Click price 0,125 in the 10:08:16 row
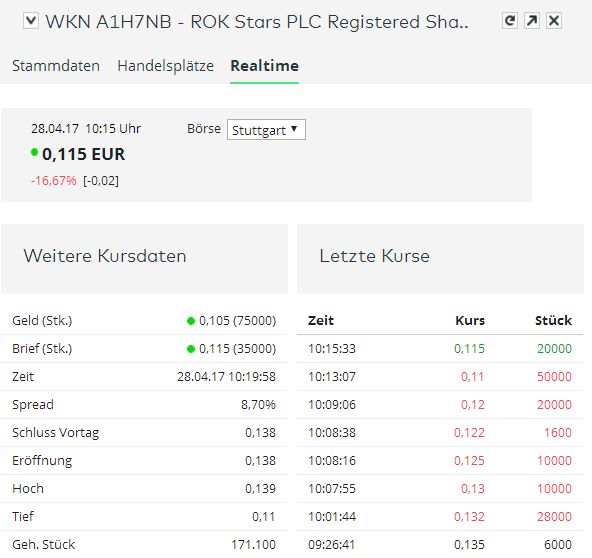592x558 pixels. coord(469,461)
